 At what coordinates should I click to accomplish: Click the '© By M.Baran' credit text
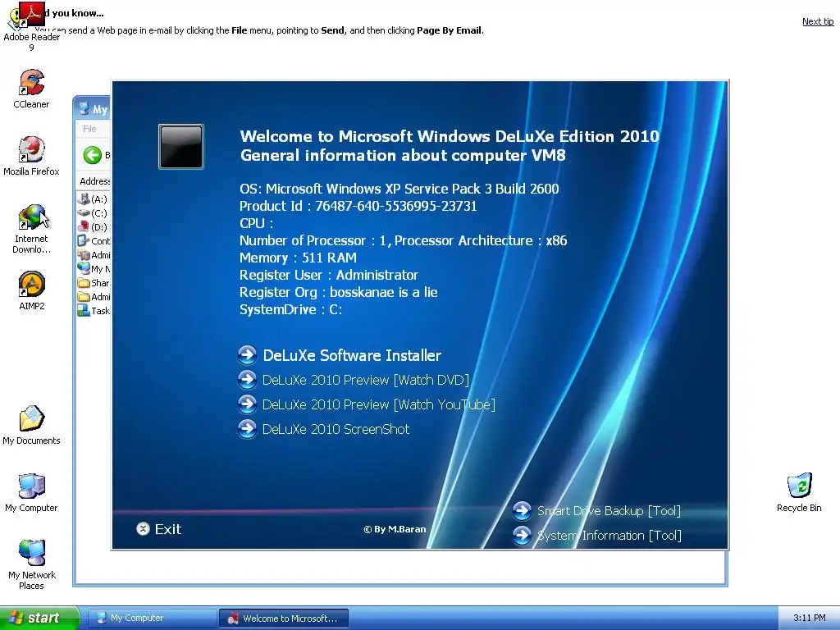395,529
